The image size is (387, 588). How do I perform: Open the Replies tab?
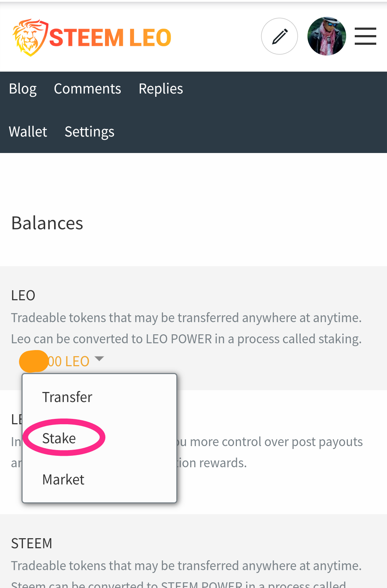click(x=161, y=89)
